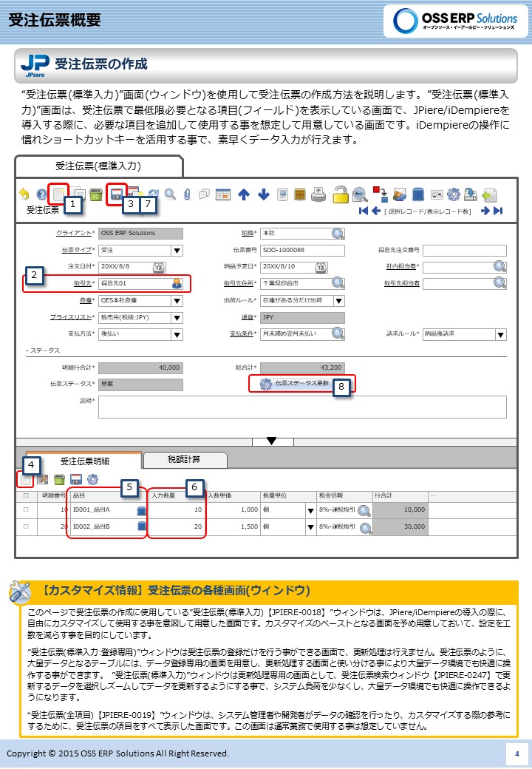Viewport: 532px width, 769px height.
Task: Click search icon for 支払条件 field
Action: [x=338, y=333]
